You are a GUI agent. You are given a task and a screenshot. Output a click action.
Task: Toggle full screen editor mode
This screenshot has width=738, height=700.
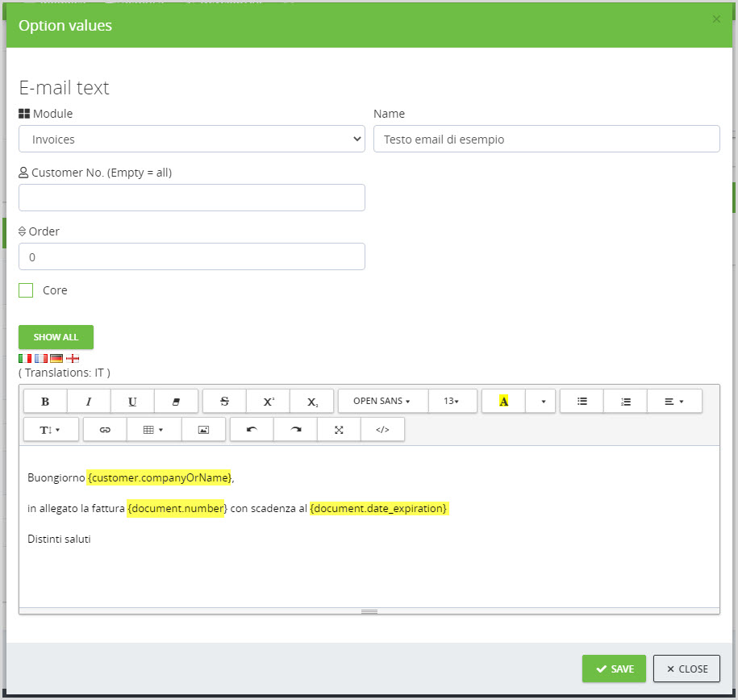[339, 430]
